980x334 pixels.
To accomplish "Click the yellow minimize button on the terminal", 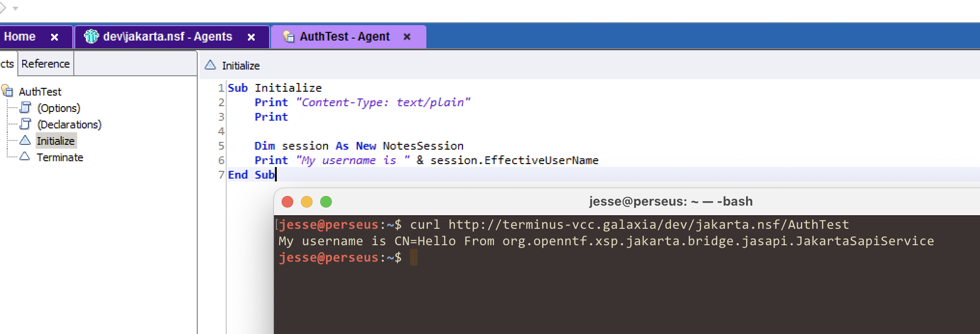I will tap(307, 202).
